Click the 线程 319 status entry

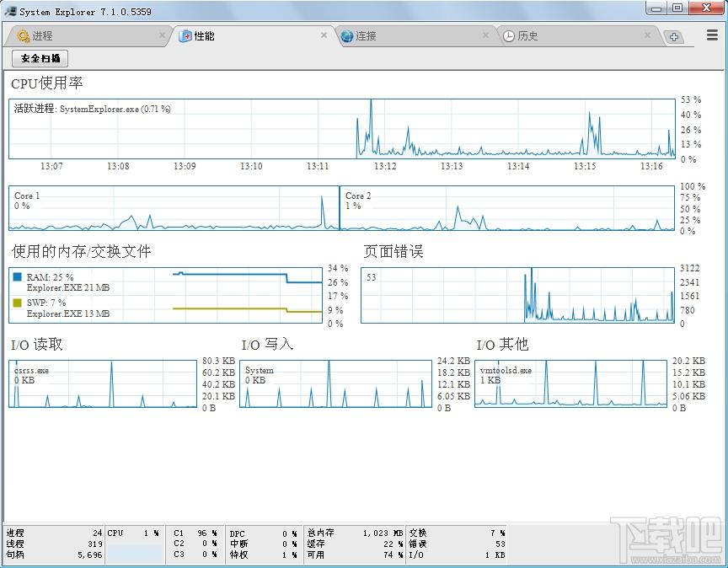pyautogui.click(x=54, y=544)
